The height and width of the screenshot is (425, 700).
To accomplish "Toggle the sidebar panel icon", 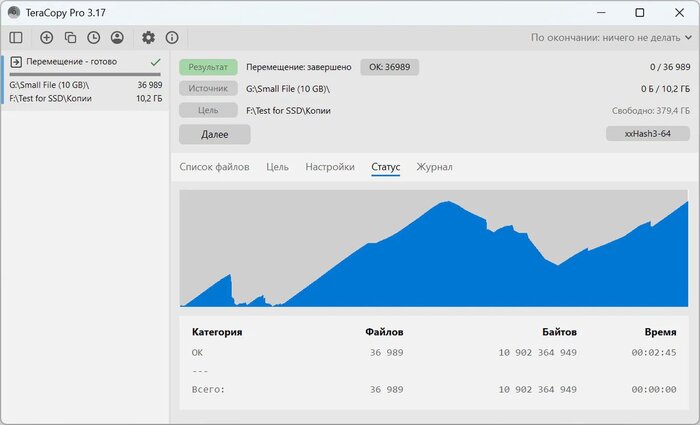I will click(x=16, y=38).
